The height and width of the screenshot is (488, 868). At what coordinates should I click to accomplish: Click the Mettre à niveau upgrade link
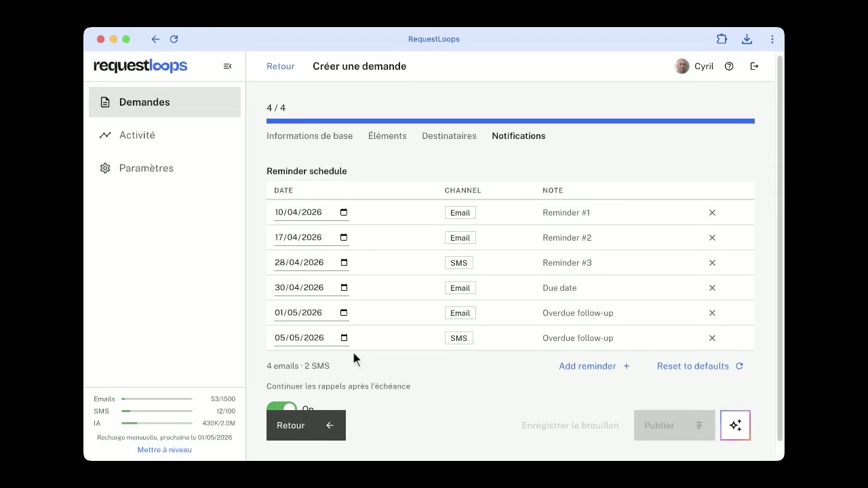point(164,449)
